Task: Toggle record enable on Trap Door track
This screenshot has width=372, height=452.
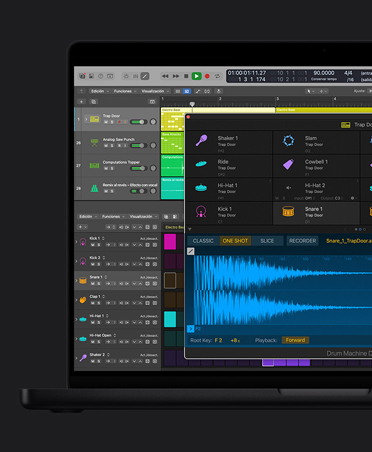Action: coord(119,122)
